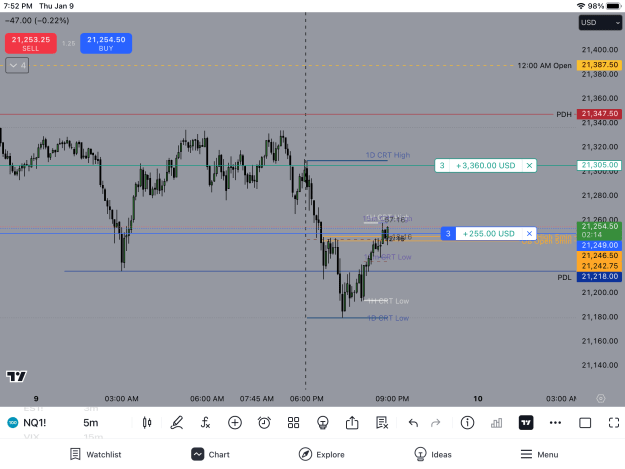This screenshot has height=469, width=625.
Task: Open the indicators fx menu
Action: click(205, 423)
